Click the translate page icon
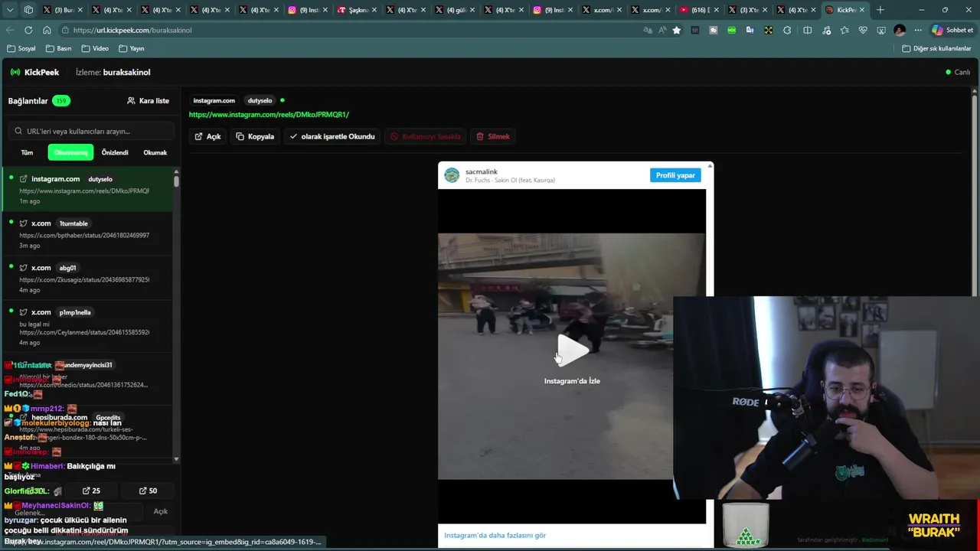Viewport: 980px width, 551px height. click(x=648, y=30)
